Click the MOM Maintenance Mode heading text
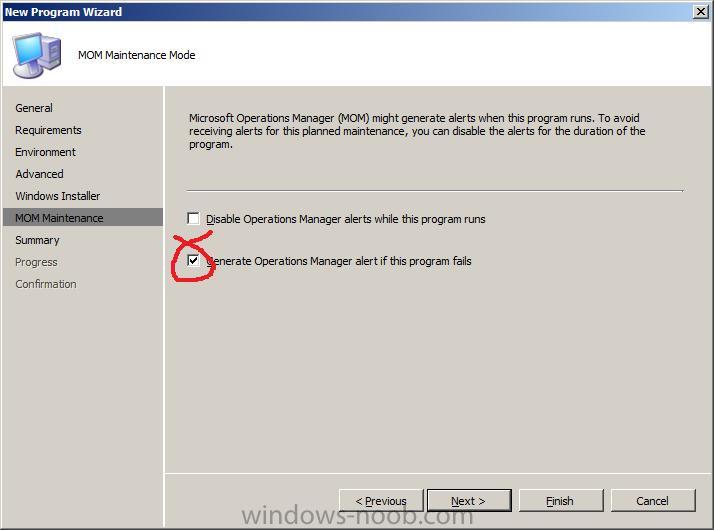This screenshot has width=714, height=530. [x=137, y=55]
